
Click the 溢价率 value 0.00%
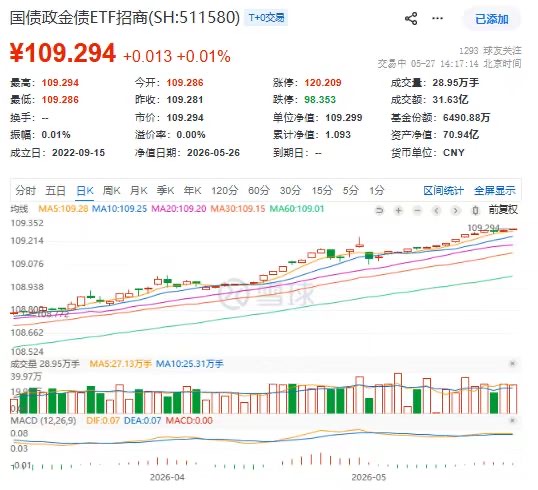(x=191, y=135)
